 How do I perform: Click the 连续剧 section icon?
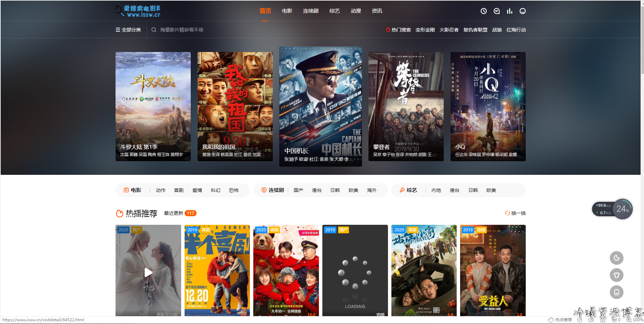pos(264,190)
